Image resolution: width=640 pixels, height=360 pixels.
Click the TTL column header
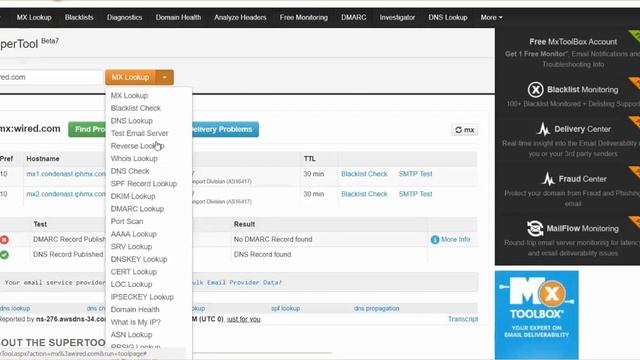click(309, 159)
